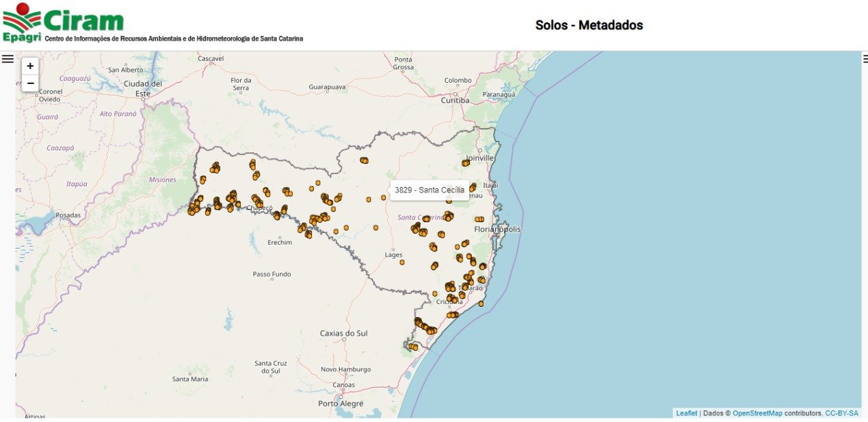Click the Canoas city label
The image size is (868, 422).
pyautogui.click(x=344, y=385)
